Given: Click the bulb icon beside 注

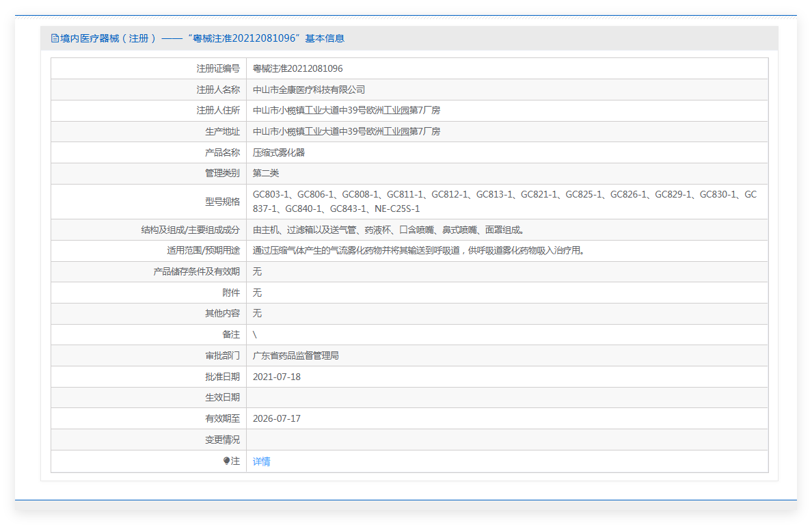Looking at the screenshot, I should [x=226, y=461].
